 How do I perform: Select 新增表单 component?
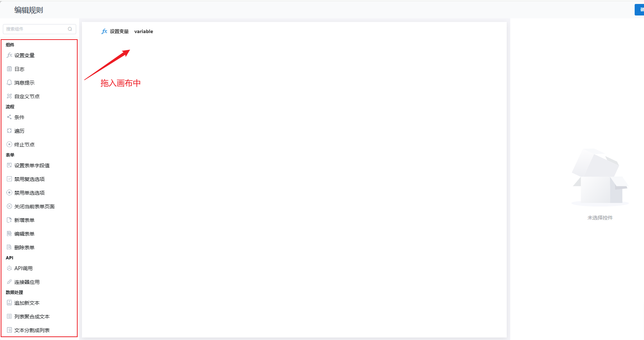tap(24, 220)
